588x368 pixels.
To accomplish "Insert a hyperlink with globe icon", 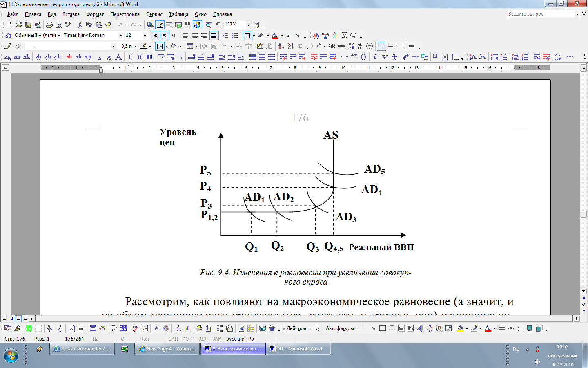I will [150, 25].
